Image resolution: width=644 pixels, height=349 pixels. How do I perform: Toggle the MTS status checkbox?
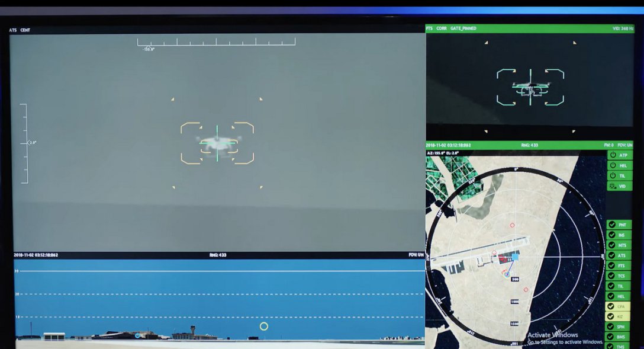click(x=612, y=245)
